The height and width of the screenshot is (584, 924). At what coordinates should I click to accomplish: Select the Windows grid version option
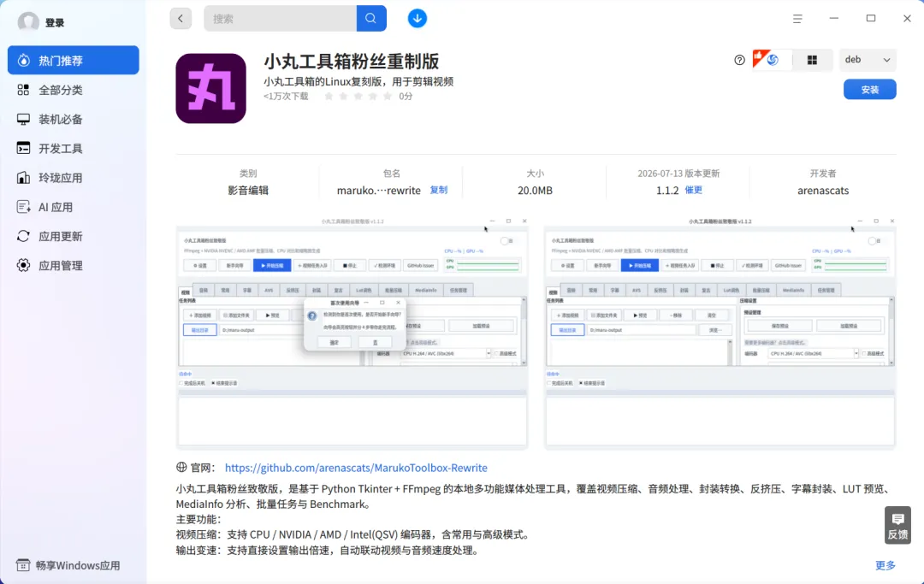point(812,60)
